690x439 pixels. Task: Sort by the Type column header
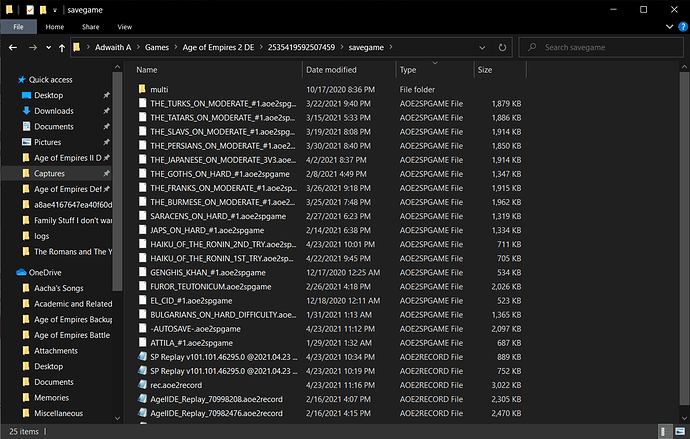pyautogui.click(x=408, y=70)
